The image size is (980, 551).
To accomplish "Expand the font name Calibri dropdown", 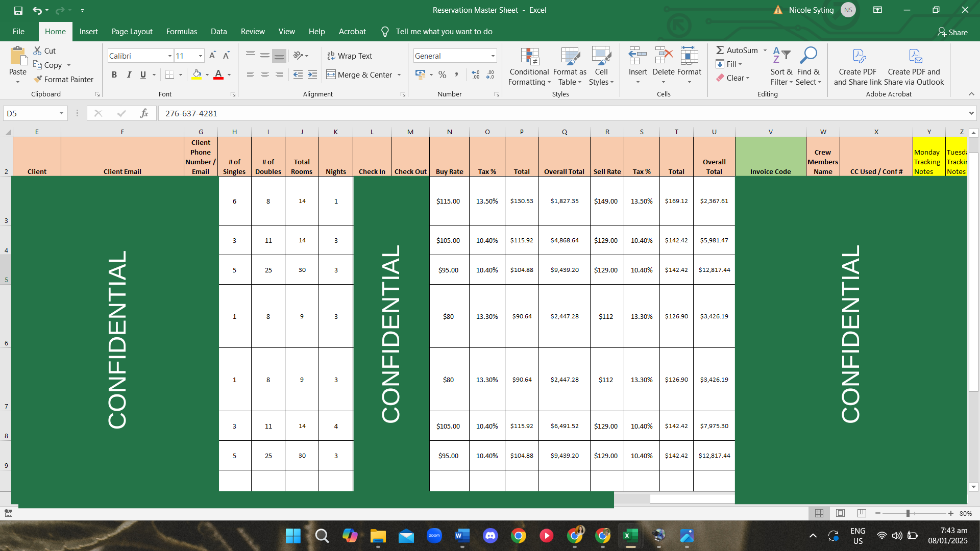I will coord(169,56).
